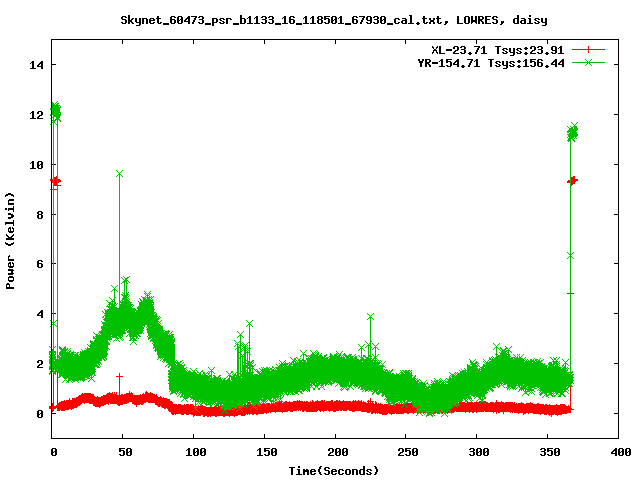Click the x-axis tick label 150

point(267,452)
